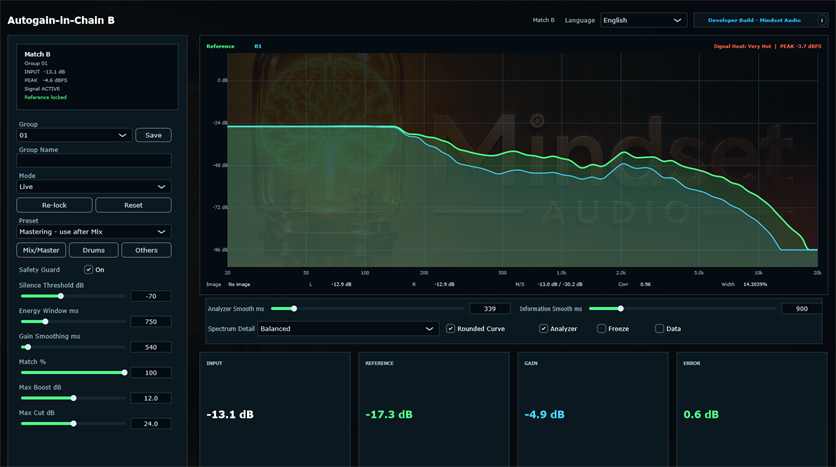Image resolution: width=836 pixels, height=467 pixels.
Task: Click the M/S -13.0 dB / -30.2 dB readout
Action: (549, 285)
